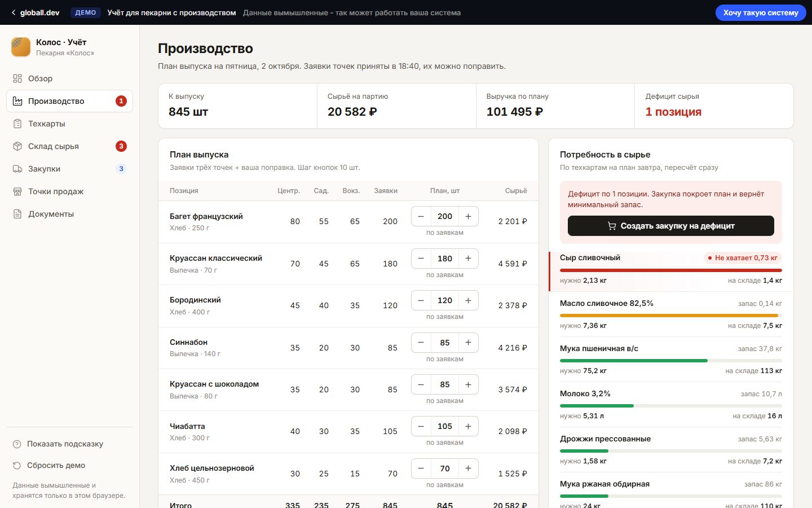Decrease Хлеб цельнозерновой plan quantity
The image size is (812, 508).
click(421, 468)
